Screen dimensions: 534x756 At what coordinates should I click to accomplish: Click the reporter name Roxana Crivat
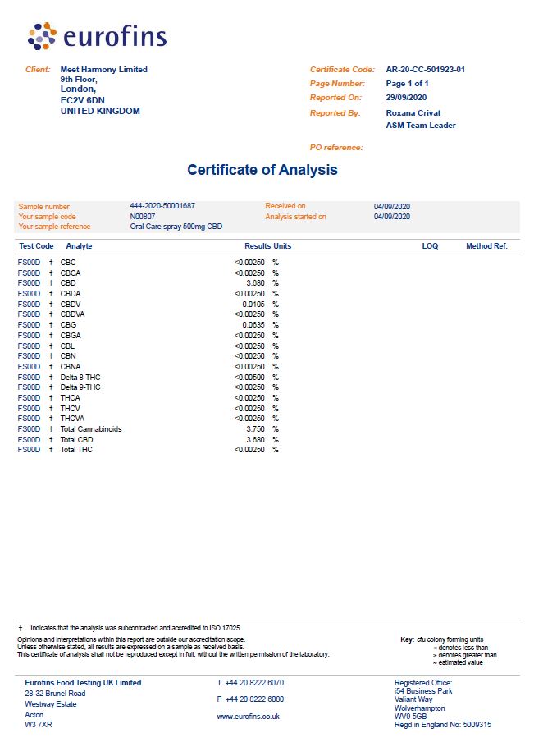pos(413,112)
